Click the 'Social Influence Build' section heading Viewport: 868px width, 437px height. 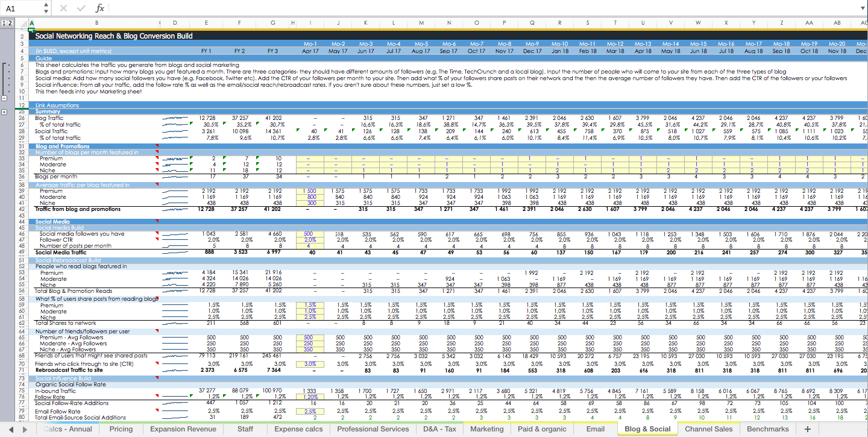pyautogui.click(x=63, y=378)
